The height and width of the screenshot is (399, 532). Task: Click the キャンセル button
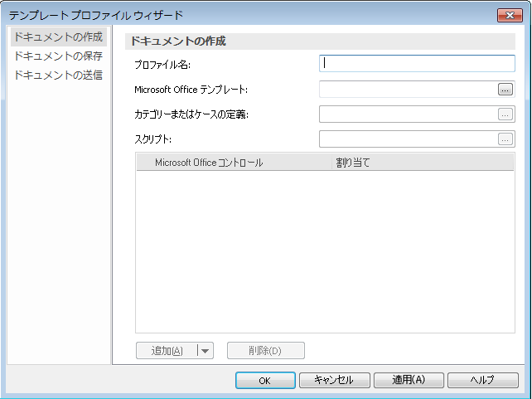335,380
